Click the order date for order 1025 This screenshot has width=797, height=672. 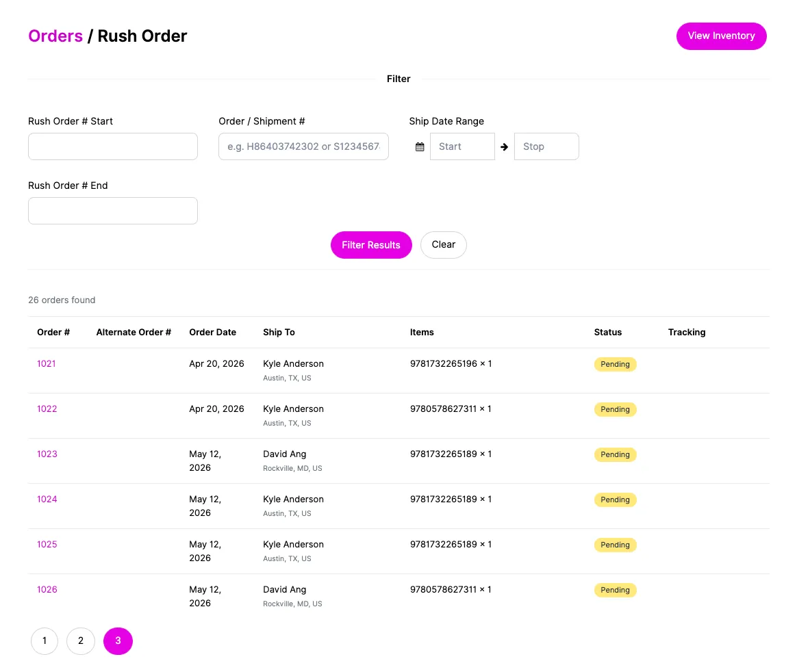pos(205,551)
